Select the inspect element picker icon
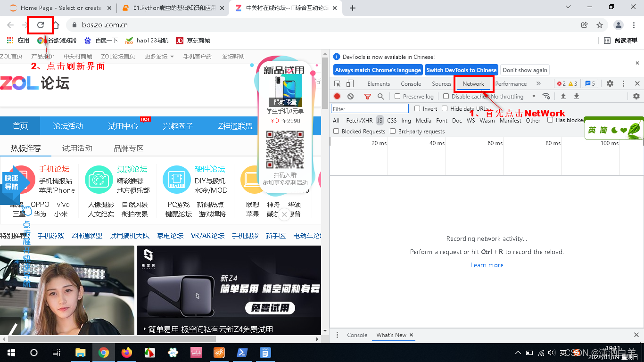This screenshot has width=644, height=362. pos(338,83)
